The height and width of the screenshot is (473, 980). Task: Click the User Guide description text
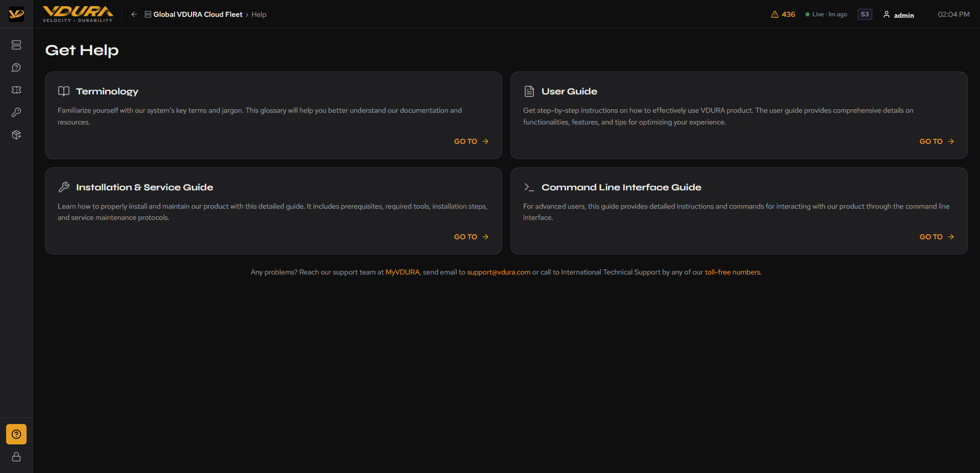coord(718,116)
